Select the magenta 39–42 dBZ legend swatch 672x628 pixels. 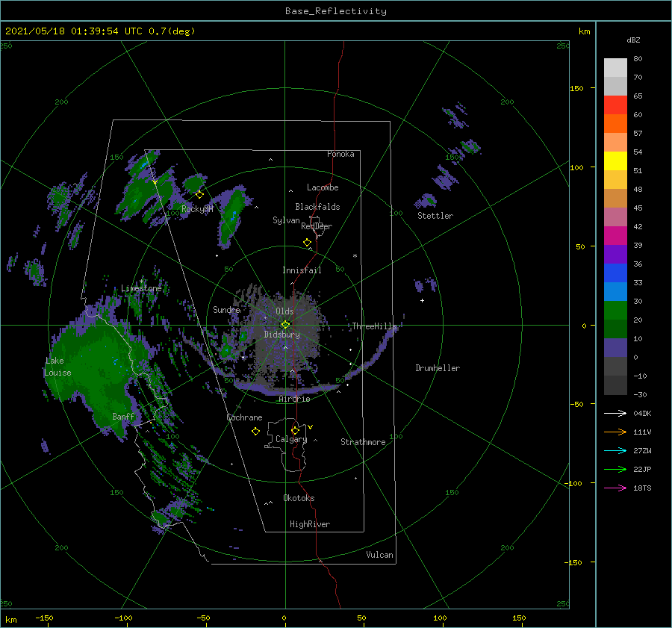(x=615, y=236)
